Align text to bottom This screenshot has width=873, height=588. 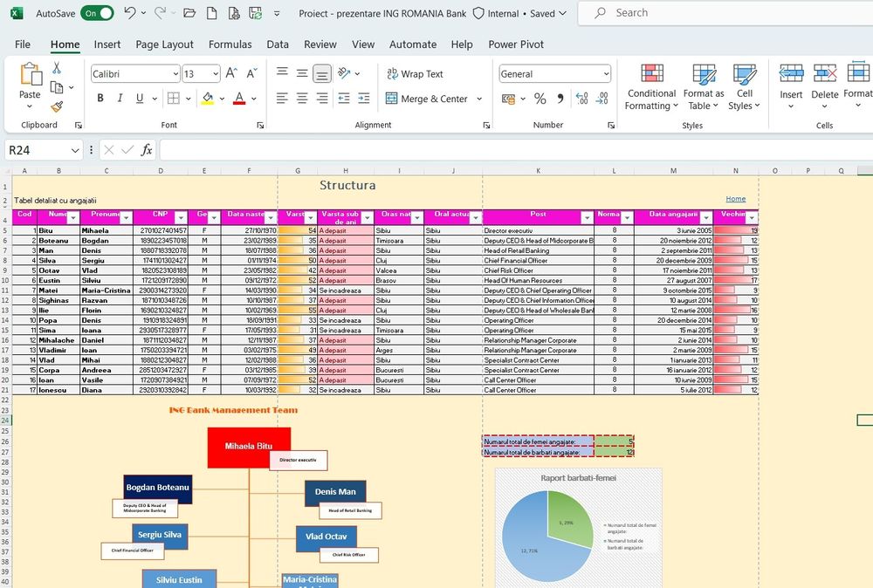[x=322, y=73]
